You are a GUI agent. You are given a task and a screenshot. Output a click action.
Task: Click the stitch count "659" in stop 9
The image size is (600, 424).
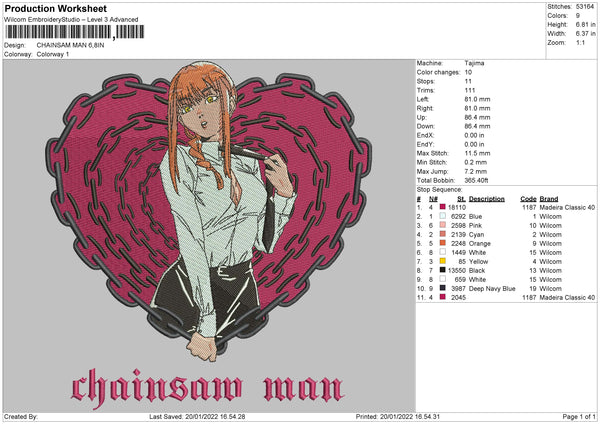click(x=460, y=279)
